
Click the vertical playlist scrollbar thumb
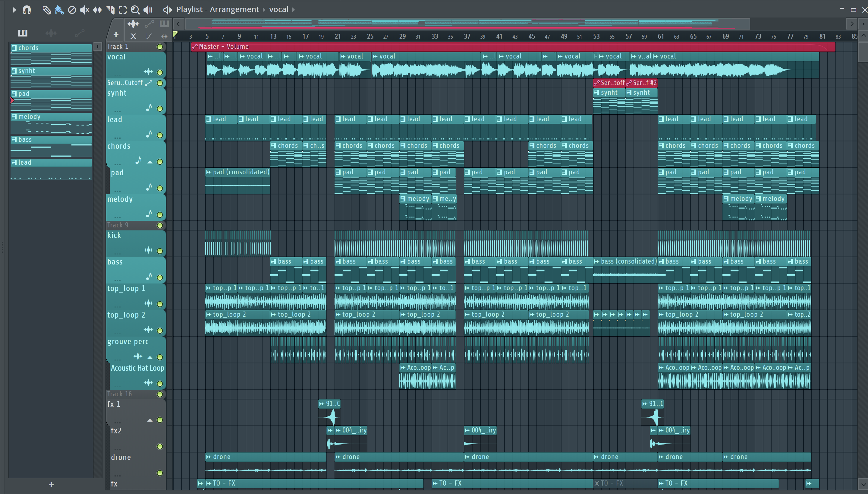point(863,52)
